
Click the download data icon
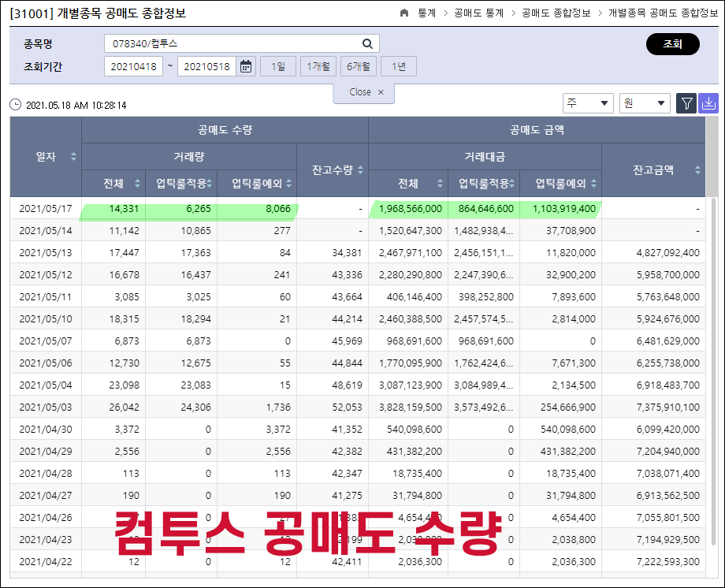click(x=708, y=103)
